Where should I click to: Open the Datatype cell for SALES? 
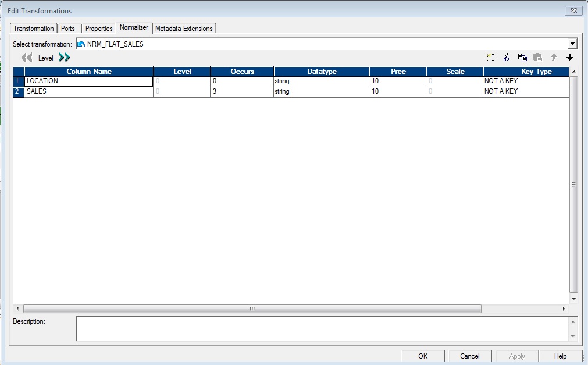[321, 91]
